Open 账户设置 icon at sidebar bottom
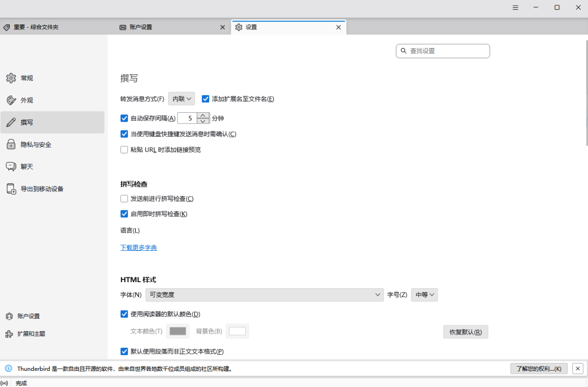This screenshot has height=387, width=588. click(x=9, y=316)
